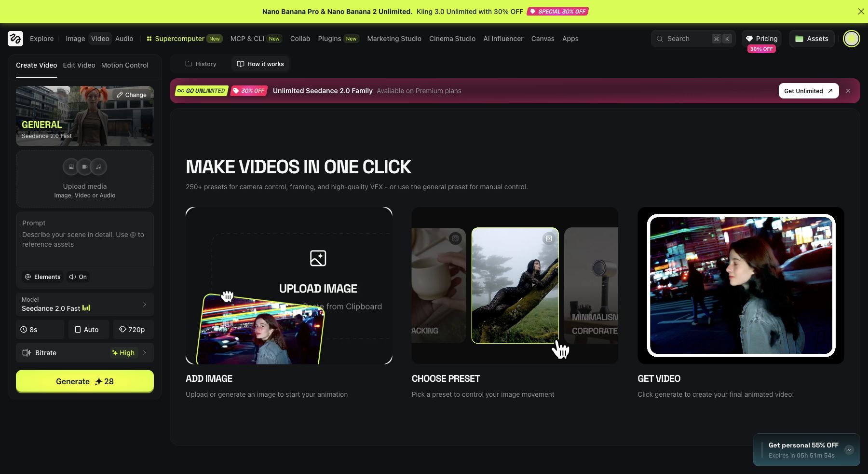Open the Apps menu item

(570, 39)
